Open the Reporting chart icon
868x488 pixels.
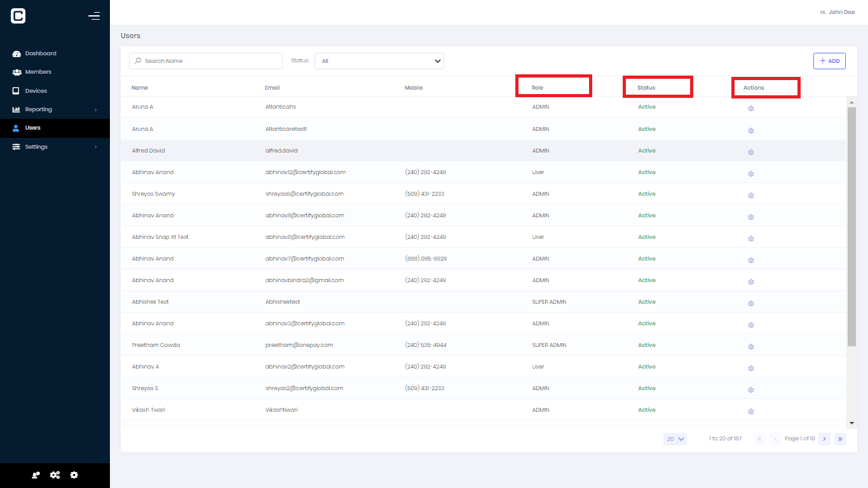pos(16,109)
